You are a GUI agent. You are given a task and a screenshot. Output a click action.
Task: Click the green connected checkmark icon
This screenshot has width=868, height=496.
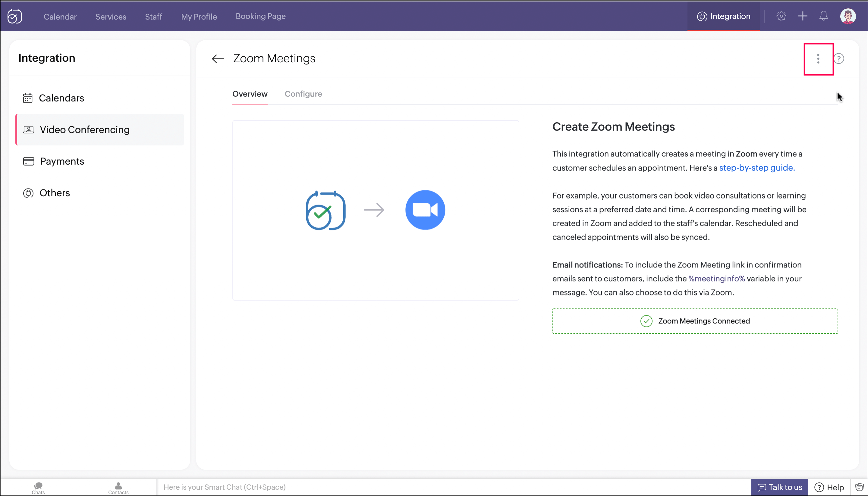(x=646, y=321)
